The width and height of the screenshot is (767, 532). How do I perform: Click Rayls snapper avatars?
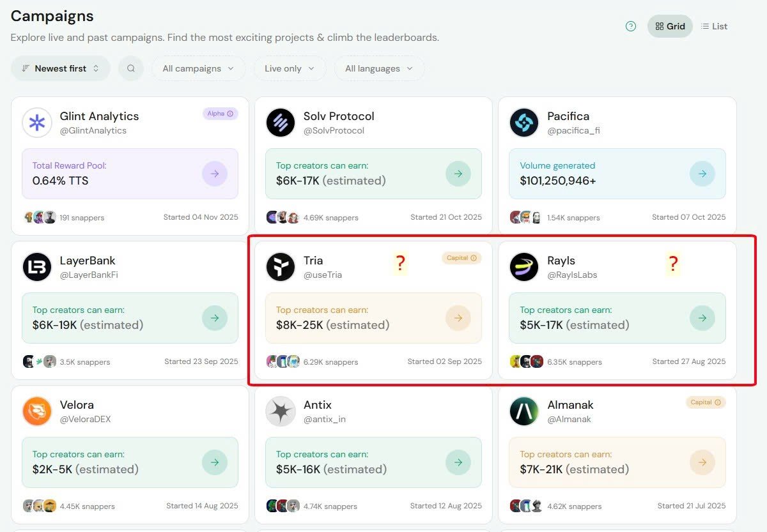click(527, 361)
